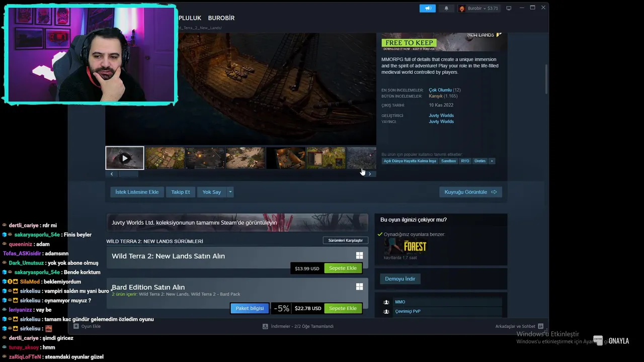Click the blue megaphone announcements icon

click(x=428, y=8)
